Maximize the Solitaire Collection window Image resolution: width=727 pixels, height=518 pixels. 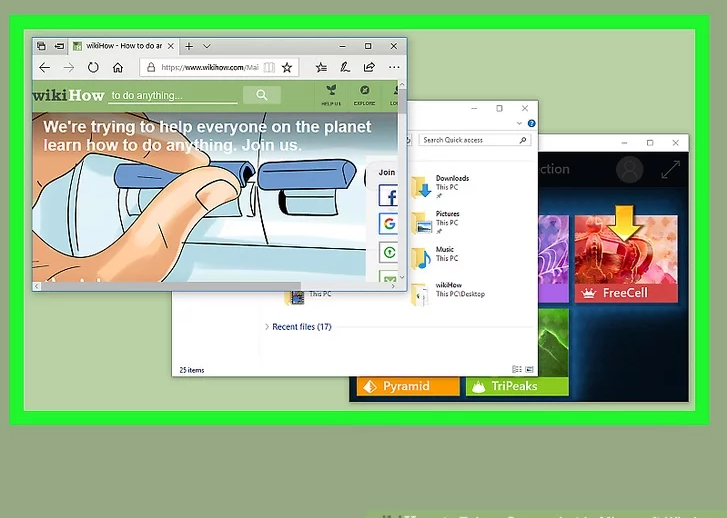[x=650, y=143]
